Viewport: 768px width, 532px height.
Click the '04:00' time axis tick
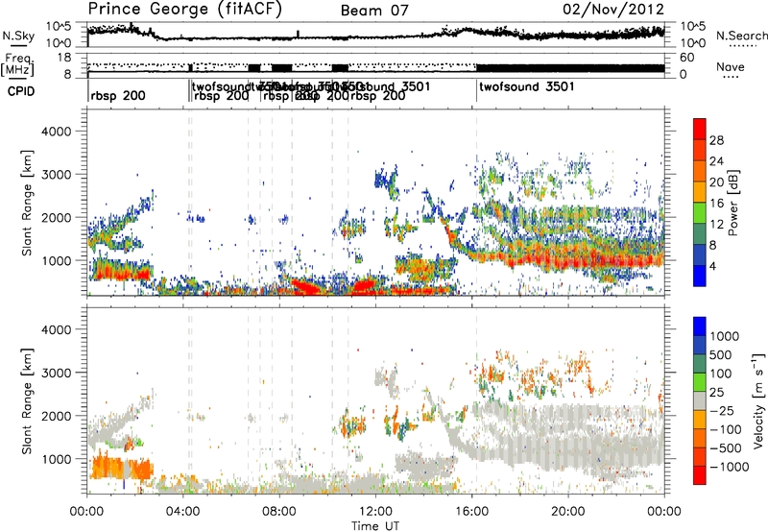[x=182, y=512]
